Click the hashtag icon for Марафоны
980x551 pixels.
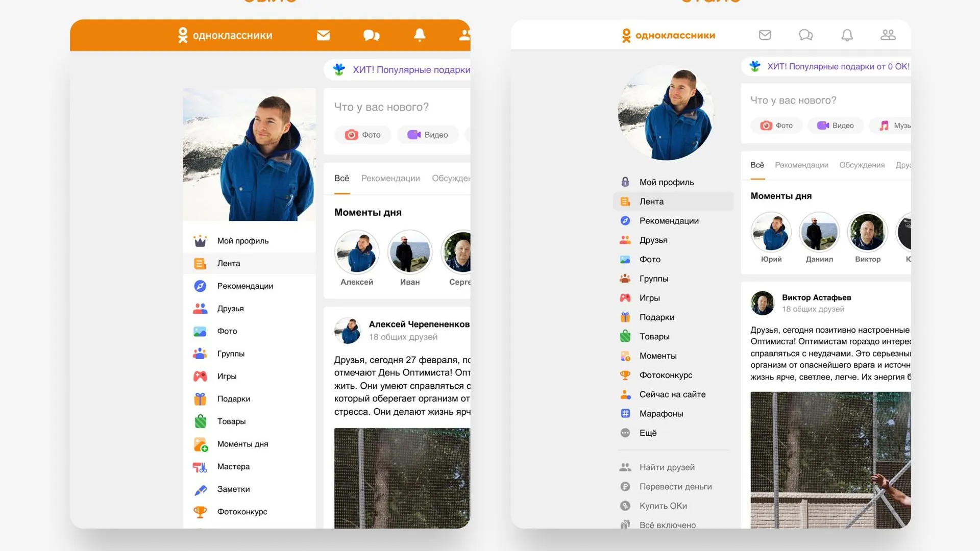(625, 413)
